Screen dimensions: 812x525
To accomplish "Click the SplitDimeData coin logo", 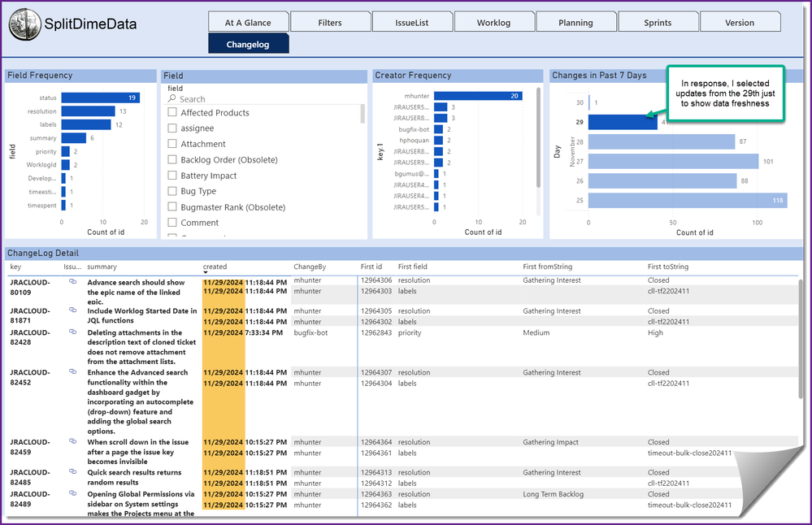I will click(x=25, y=24).
